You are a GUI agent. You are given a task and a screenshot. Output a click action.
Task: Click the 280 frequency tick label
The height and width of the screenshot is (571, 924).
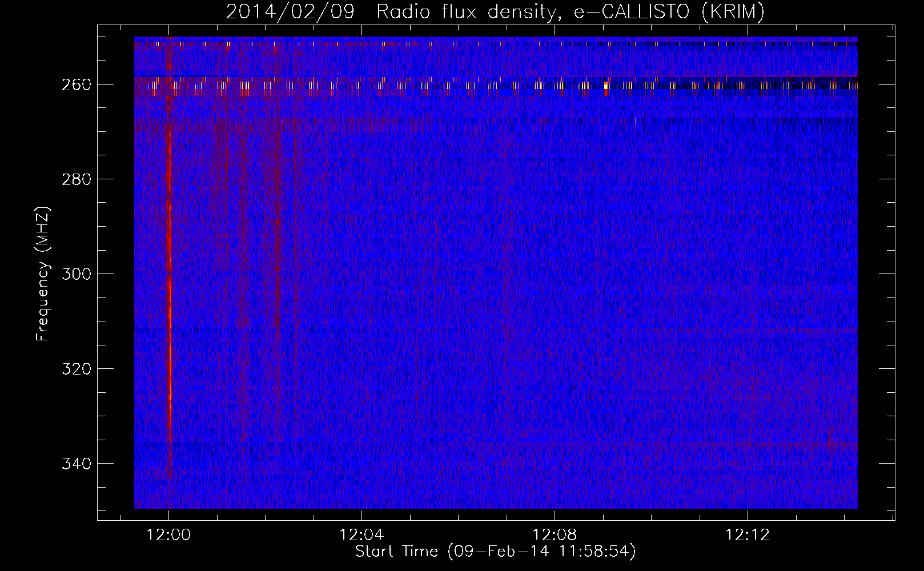tap(76, 179)
